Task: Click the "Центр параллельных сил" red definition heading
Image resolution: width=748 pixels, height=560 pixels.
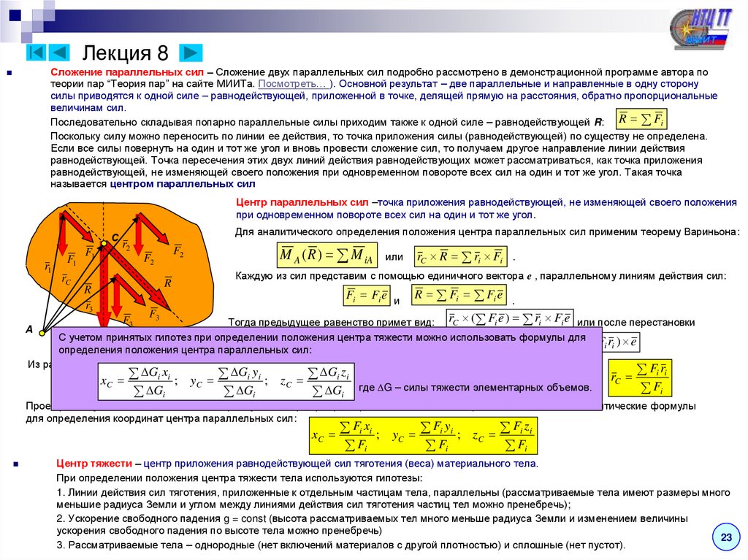Action: (302, 203)
